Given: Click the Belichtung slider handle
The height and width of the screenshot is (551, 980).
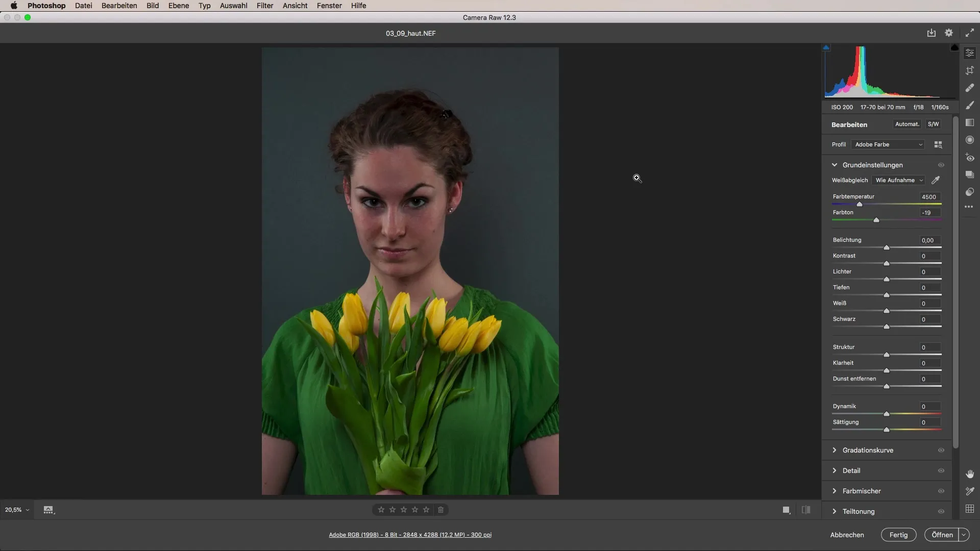Looking at the screenshot, I should click(887, 247).
